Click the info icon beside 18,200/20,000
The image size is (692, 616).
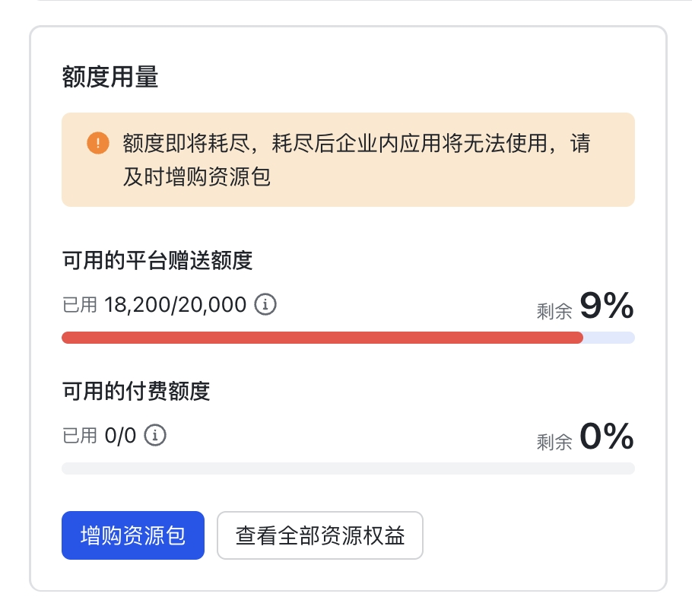(x=265, y=304)
